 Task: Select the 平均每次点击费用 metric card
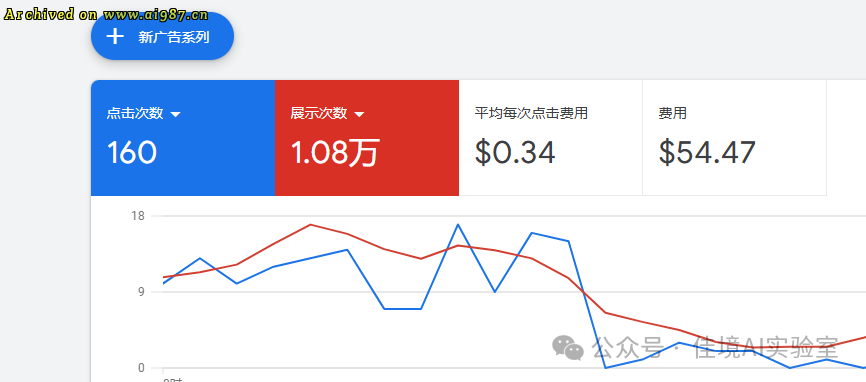point(551,138)
